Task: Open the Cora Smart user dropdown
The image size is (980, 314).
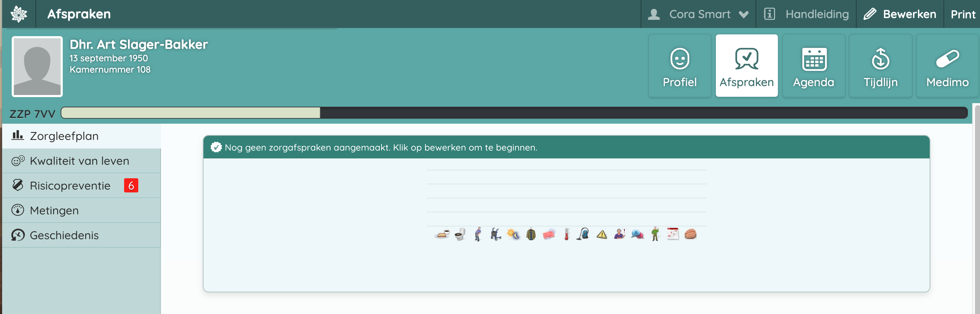Action: click(698, 14)
